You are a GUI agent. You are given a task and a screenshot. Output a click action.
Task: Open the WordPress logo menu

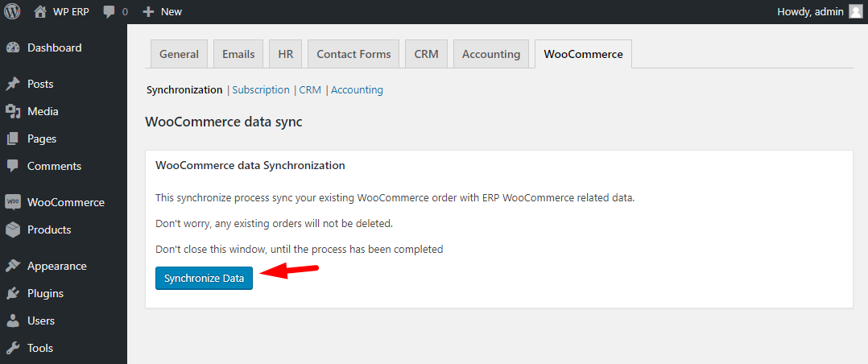(11, 11)
